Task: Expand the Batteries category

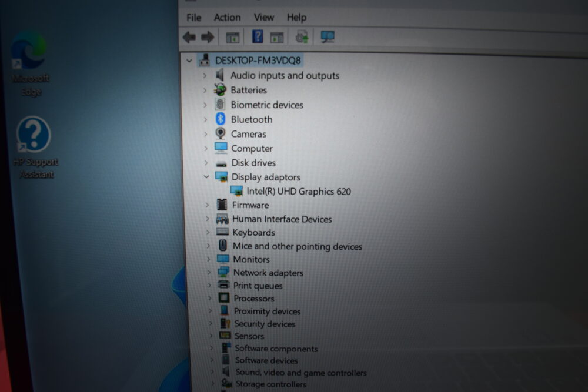Action: [x=205, y=91]
